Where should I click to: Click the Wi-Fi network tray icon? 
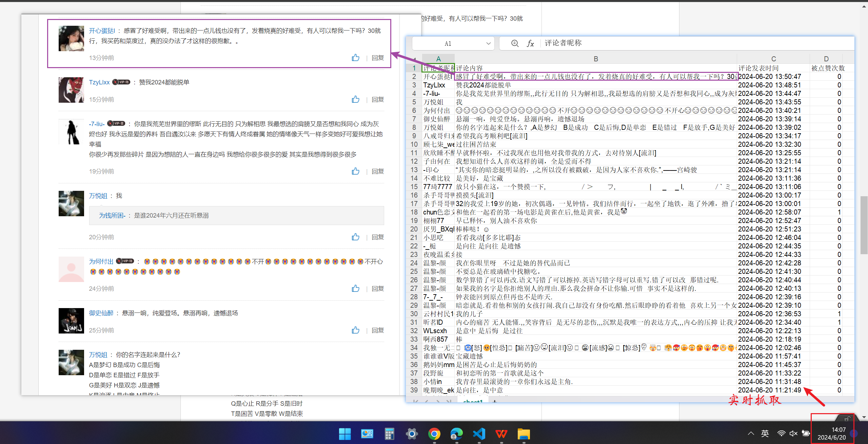[781, 433]
